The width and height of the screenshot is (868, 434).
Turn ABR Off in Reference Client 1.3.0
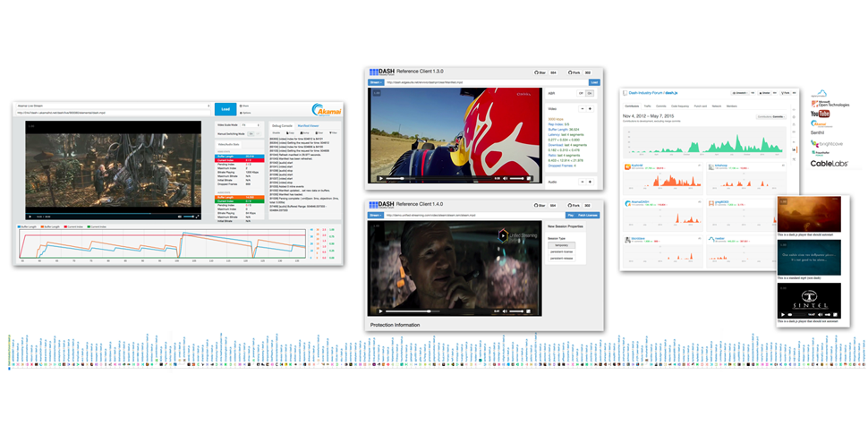pos(582,94)
